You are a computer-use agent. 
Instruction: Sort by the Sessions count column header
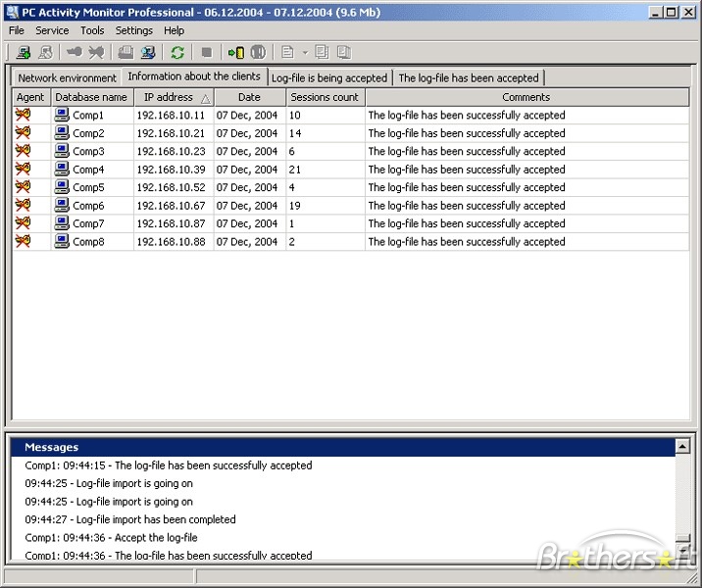326,97
